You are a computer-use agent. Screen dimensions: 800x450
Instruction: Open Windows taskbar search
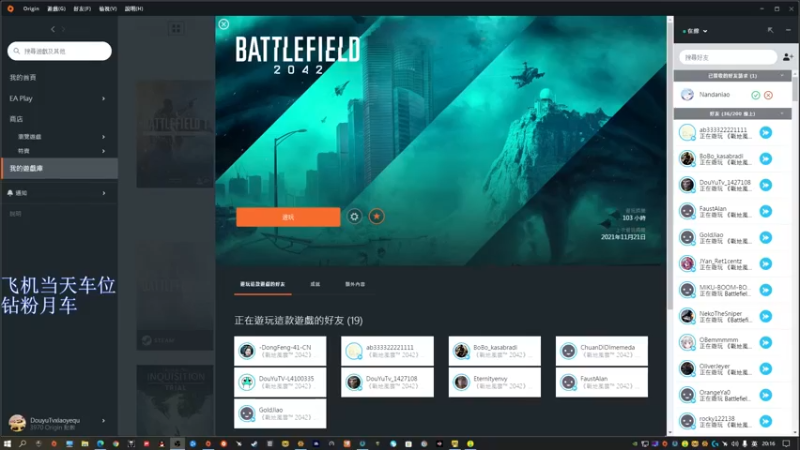pyautogui.click(x=22, y=444)
